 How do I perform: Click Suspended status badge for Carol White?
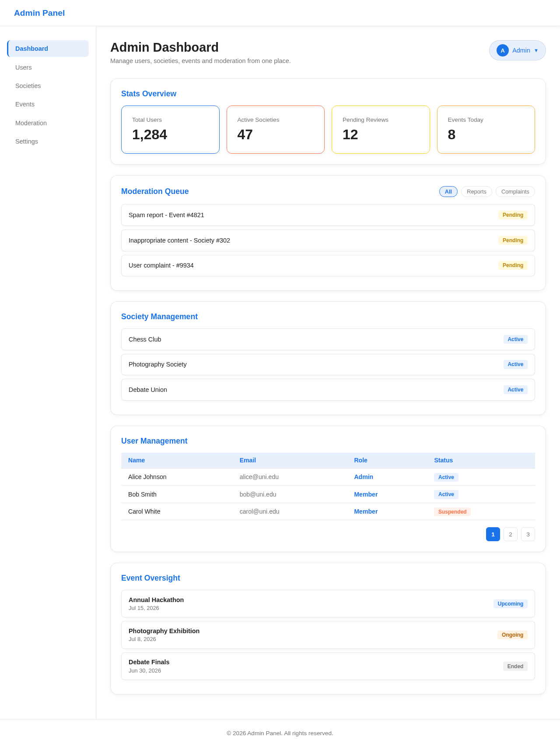pos(452,512)
